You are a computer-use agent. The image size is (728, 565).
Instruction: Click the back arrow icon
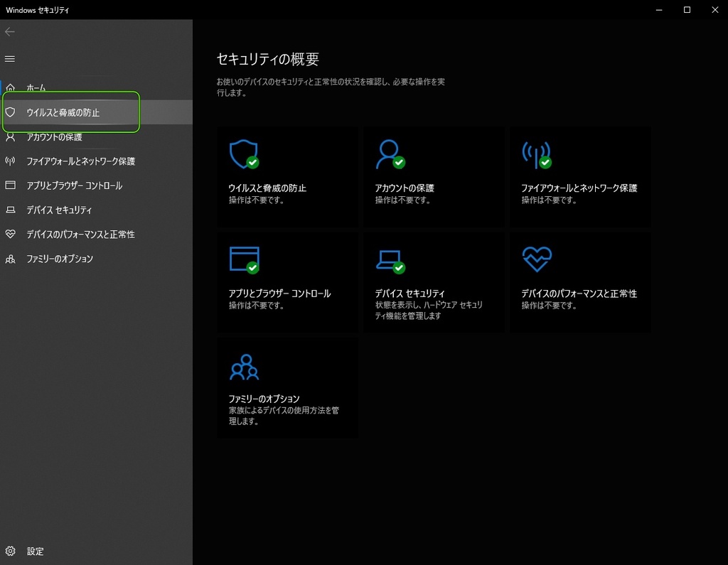(10, 32)
